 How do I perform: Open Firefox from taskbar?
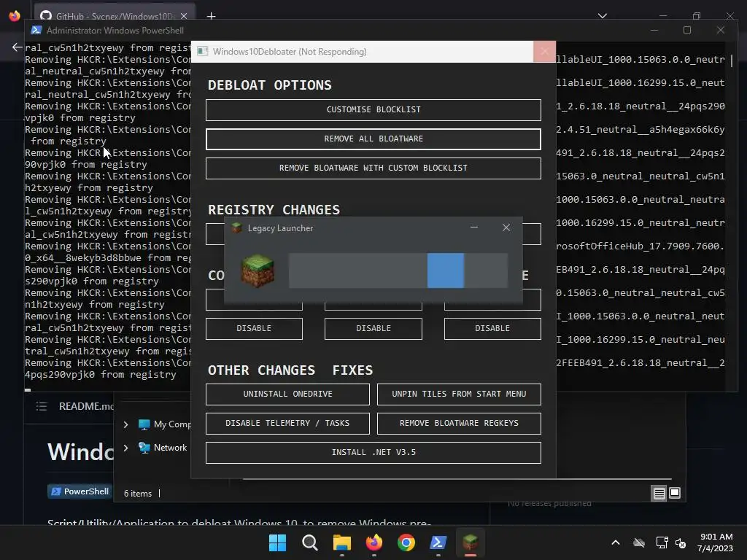point(374,542)
